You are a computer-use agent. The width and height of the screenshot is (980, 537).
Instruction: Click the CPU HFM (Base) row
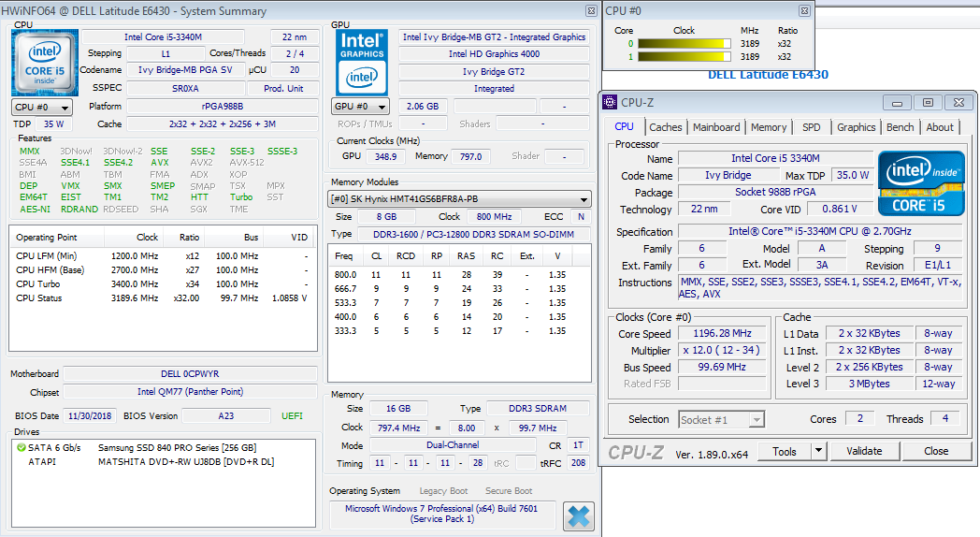tap(163, 270)
